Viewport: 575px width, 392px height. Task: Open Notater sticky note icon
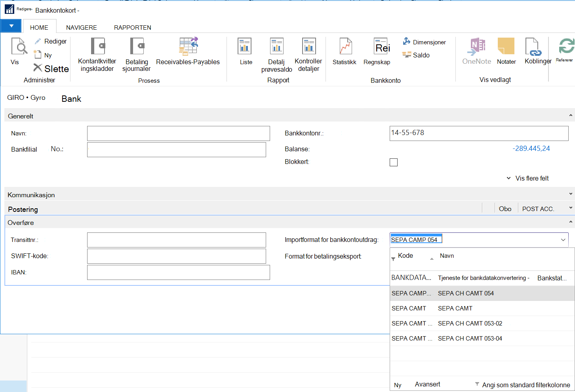[506, 46]
